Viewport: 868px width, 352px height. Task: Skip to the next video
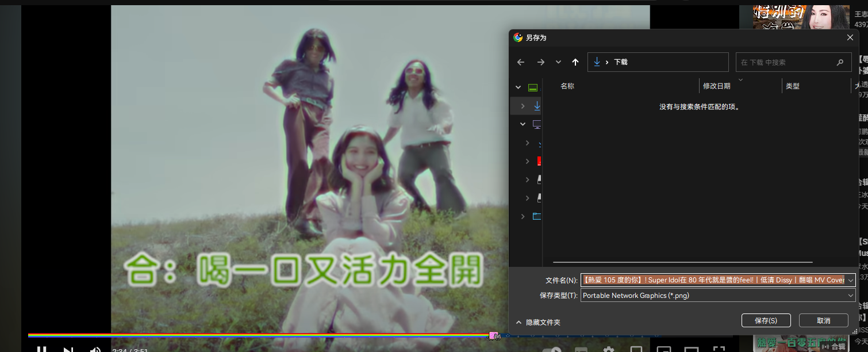coord(68,349)
